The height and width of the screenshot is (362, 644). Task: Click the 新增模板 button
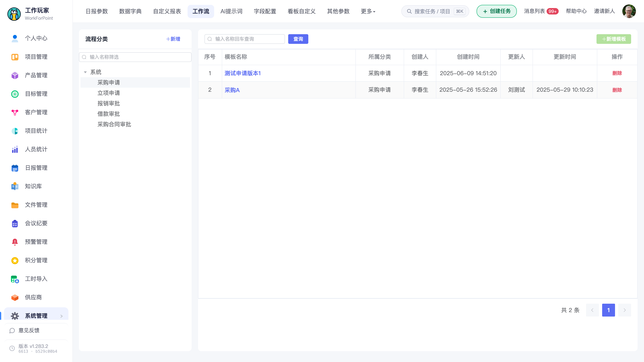coord(613,39)
